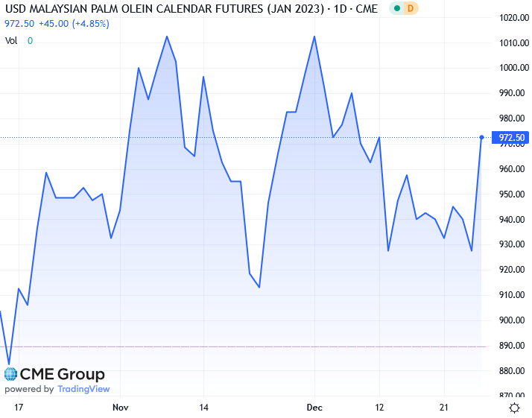Click the 21 date on time axis
The width and height of the screenshot is (532, 418).
[444, 408]
